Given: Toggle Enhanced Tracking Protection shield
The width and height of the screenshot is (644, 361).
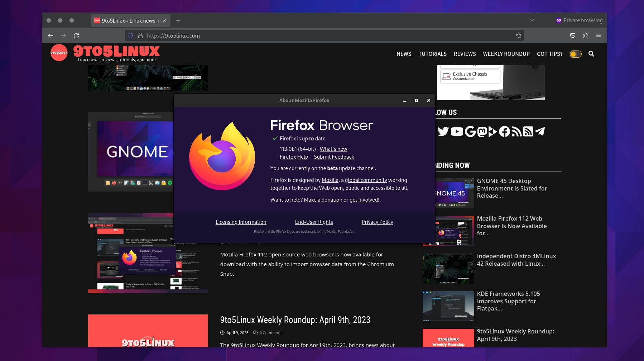Looking at the screenshot, I should (130, 35).
